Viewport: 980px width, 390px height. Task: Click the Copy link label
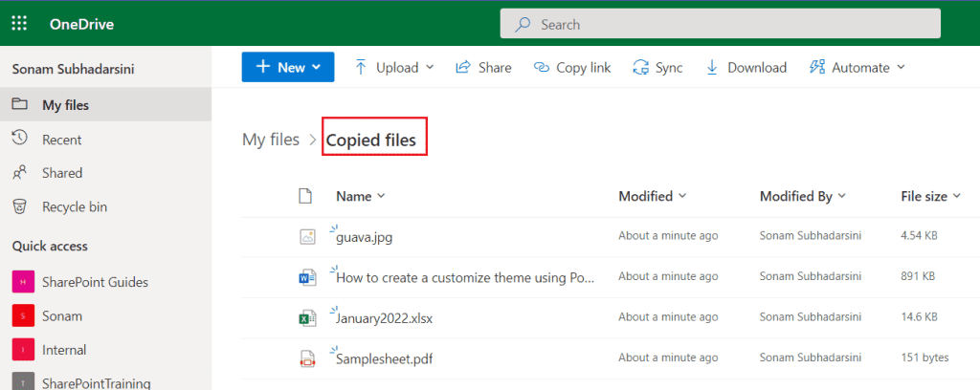(584, 68)
